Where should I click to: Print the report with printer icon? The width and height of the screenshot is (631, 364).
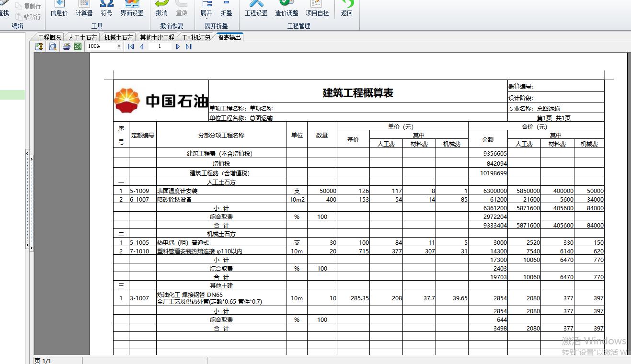[x=67, y=46]
